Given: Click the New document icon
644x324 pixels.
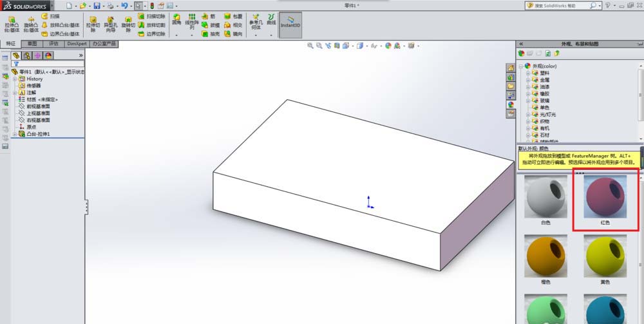Looking at the screenshot, I should pyautogui.click(x=70, y=6).
